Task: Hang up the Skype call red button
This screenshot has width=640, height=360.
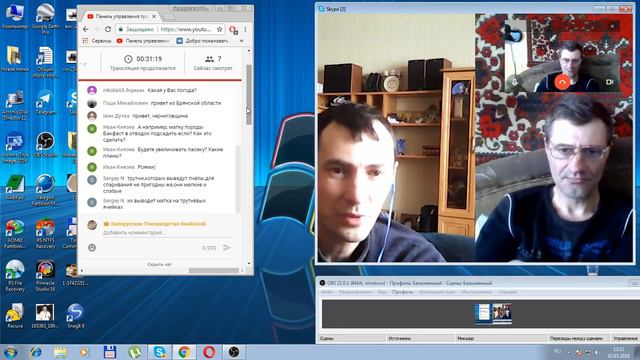Action: coord(562,82)
